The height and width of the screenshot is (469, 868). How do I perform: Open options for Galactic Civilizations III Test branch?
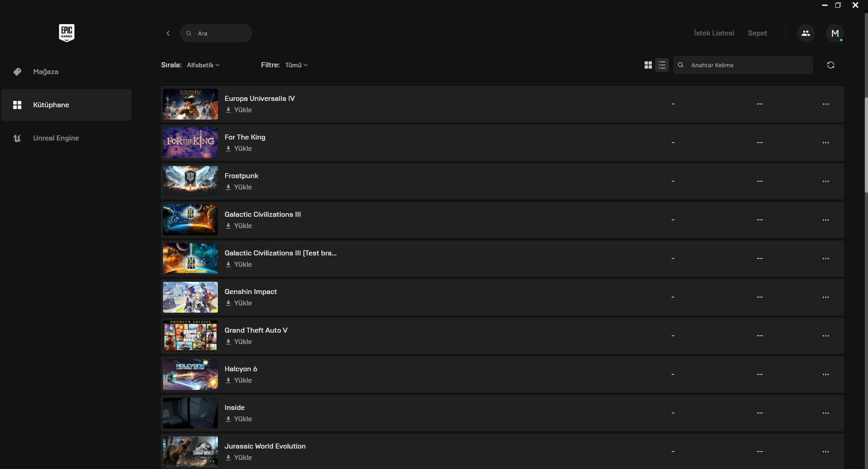(826, 259)
